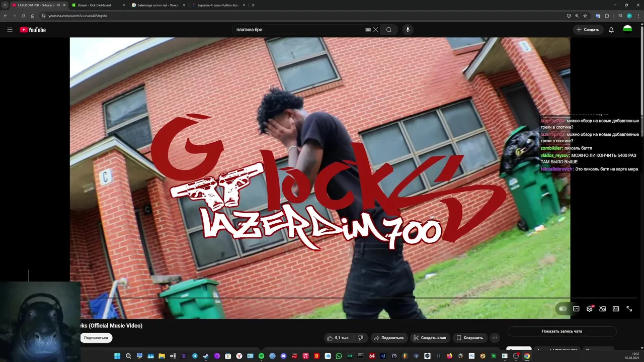Switch to miniplayer mode
Viewport: 644px width, 362px height.
[603, 309]
